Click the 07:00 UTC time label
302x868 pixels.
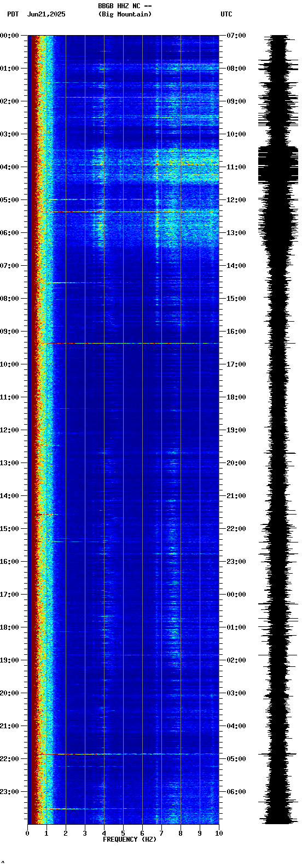pos(236,36)
